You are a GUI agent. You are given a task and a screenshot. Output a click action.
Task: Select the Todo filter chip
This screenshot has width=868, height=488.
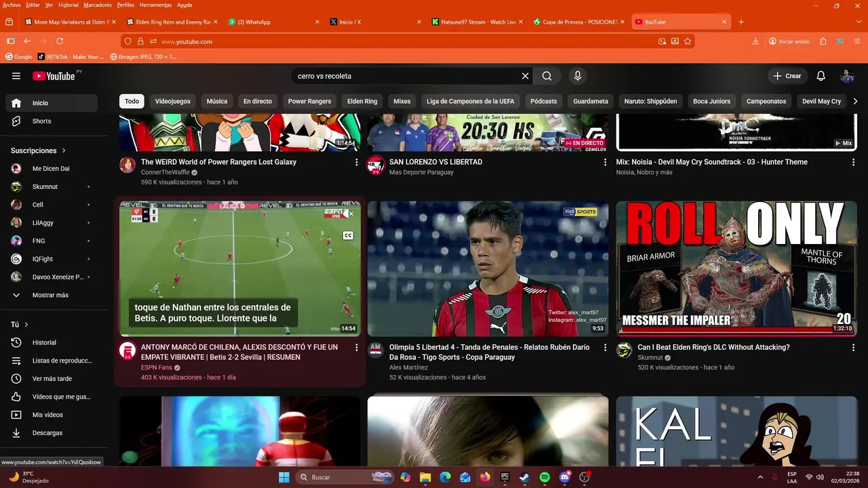[132, 101]
